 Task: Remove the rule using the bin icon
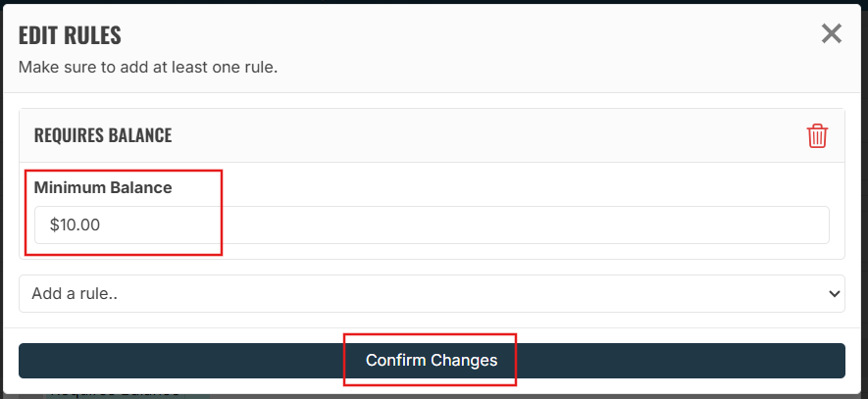pos(817,135)
